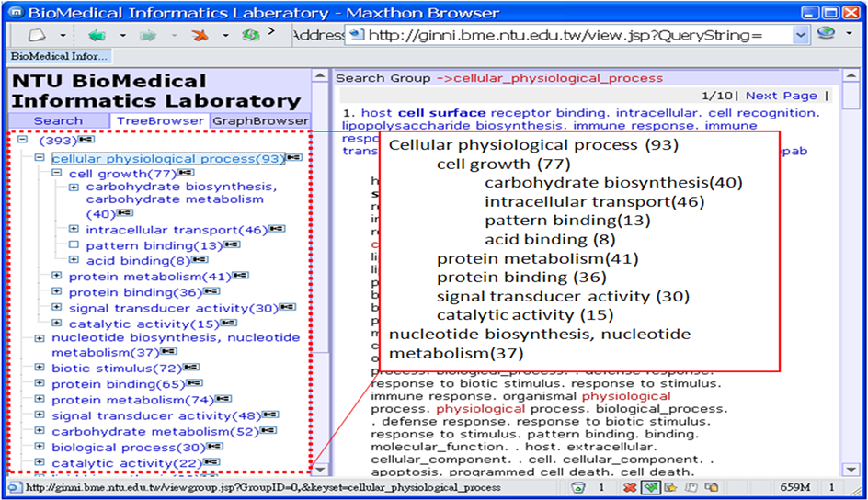Click the green Back arrow icon

(97, 36)
